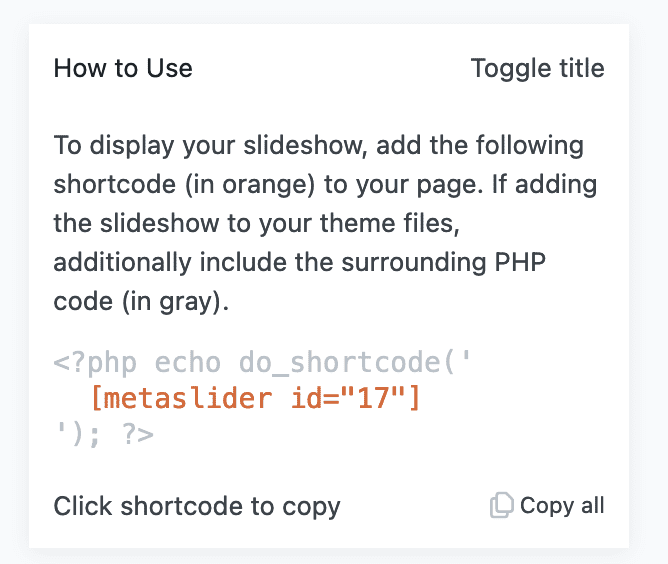Click the id="17" part of shortcode
668x564 pixels.
coord(355,398)
